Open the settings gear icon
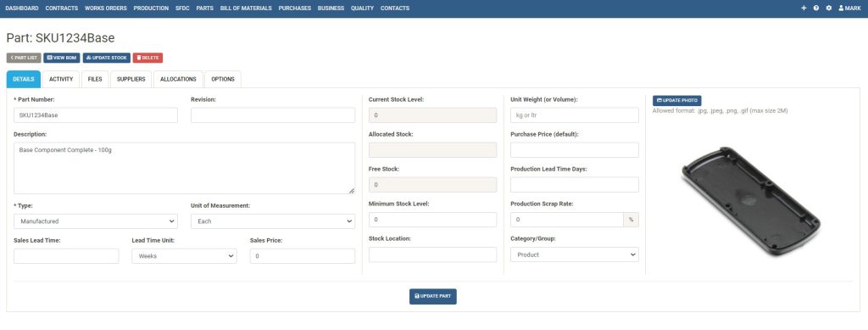 tap(829, 8)
